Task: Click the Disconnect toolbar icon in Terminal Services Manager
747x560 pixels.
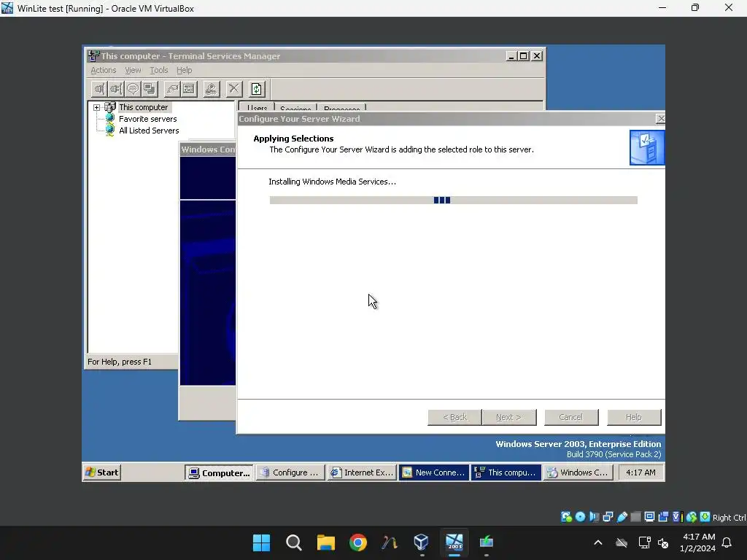Action: click(x=116, y=89)
